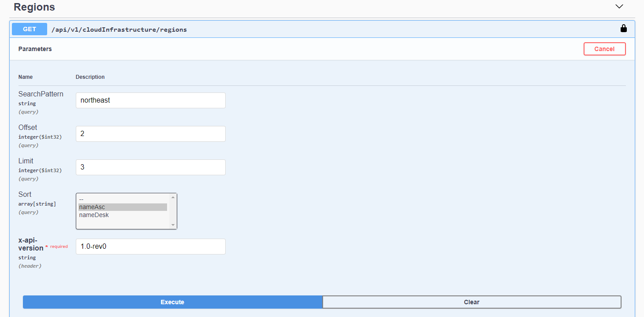Click the authorization lock icon

(623, 29)
